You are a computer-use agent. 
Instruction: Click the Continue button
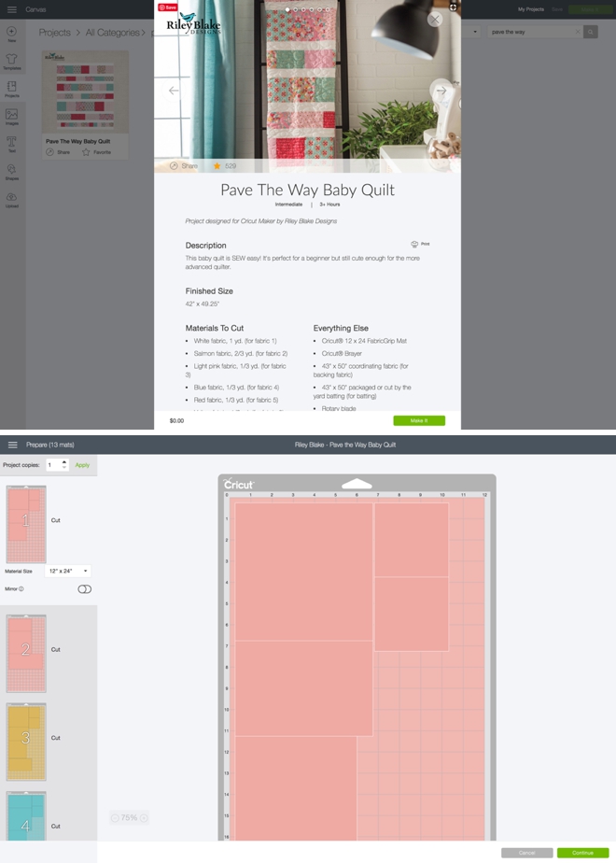(x=582, y=853)
